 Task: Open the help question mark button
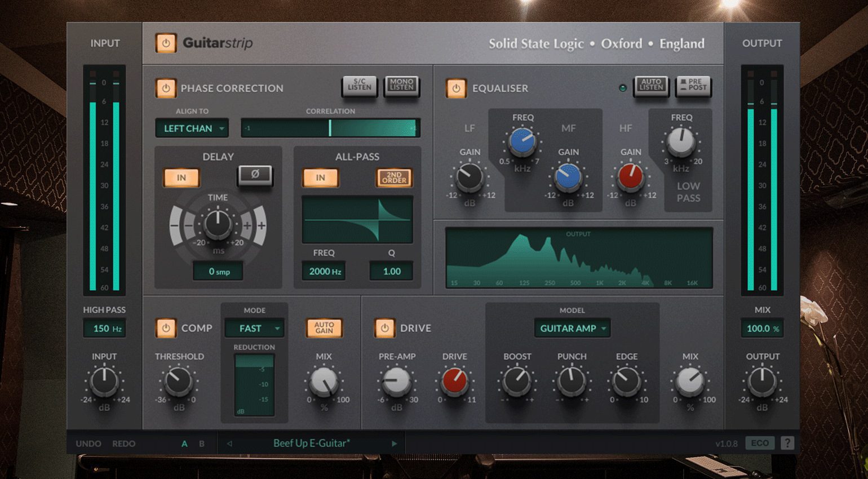coord(787,443)
